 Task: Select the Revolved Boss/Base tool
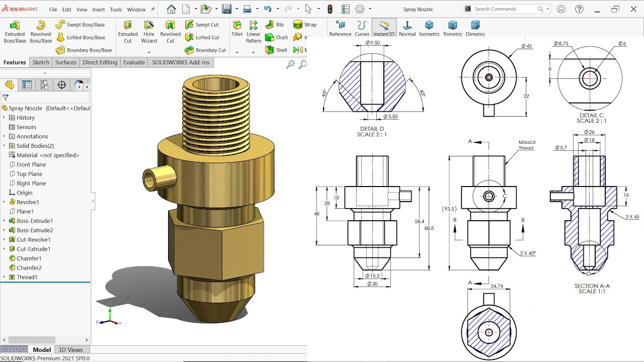(x=41, y=32)
